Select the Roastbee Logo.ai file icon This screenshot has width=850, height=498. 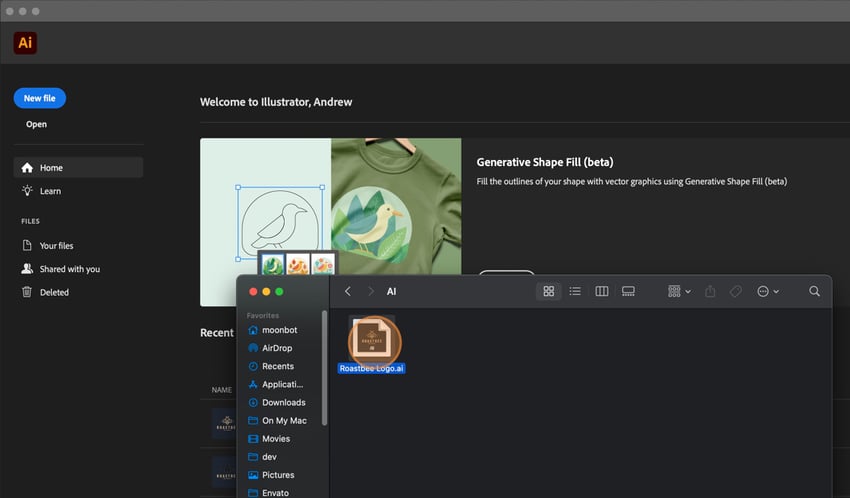coord(372,339)
